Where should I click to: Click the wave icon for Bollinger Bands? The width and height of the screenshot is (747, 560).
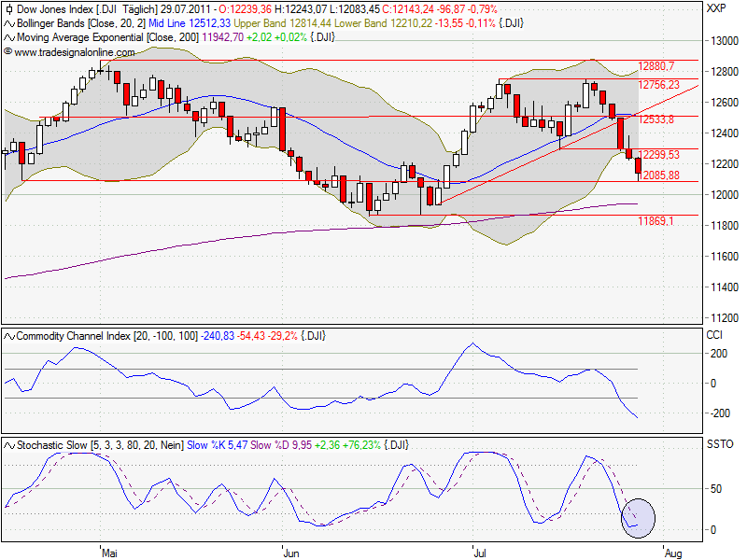[x=8, y=22]
